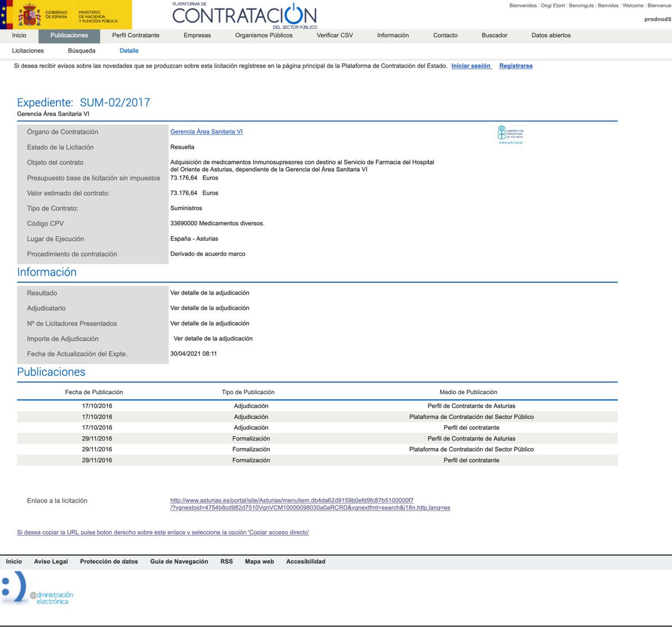Click the 'Fecha de Publicación' column header

[x=94, y=392]
